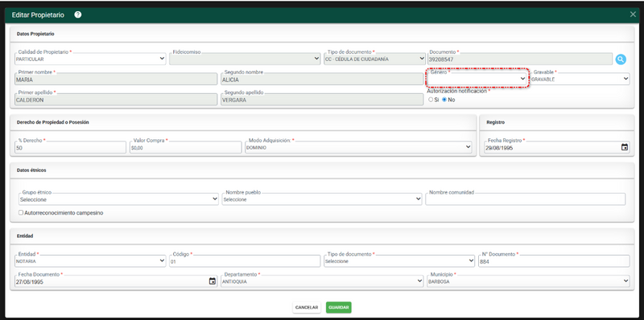
Task: Click the Código field
Action: (245, 261)
